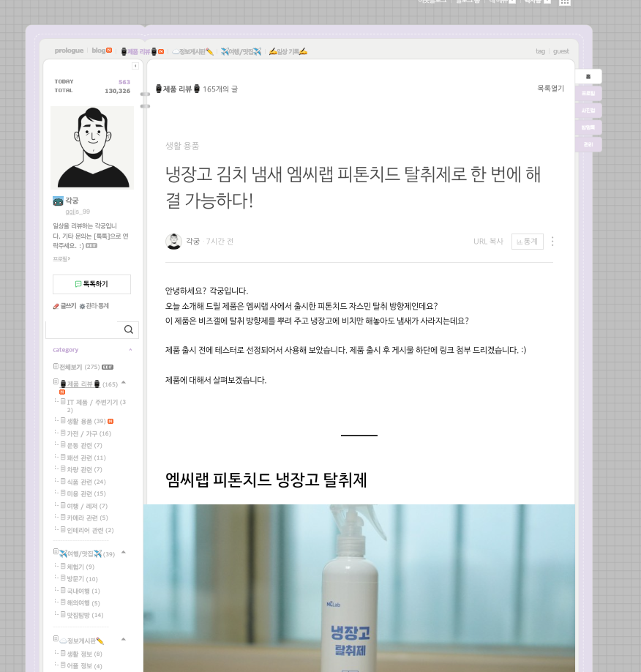Open 운동 관련 (7) subcategory
The image size is (641, 672).
pos(84,446)
